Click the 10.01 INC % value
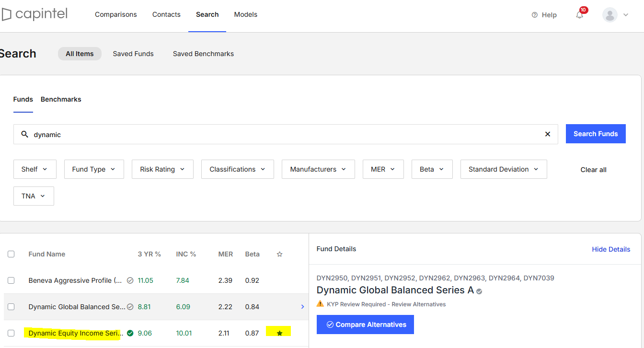This screenshot has width=644, height=348. coord(184,333)
